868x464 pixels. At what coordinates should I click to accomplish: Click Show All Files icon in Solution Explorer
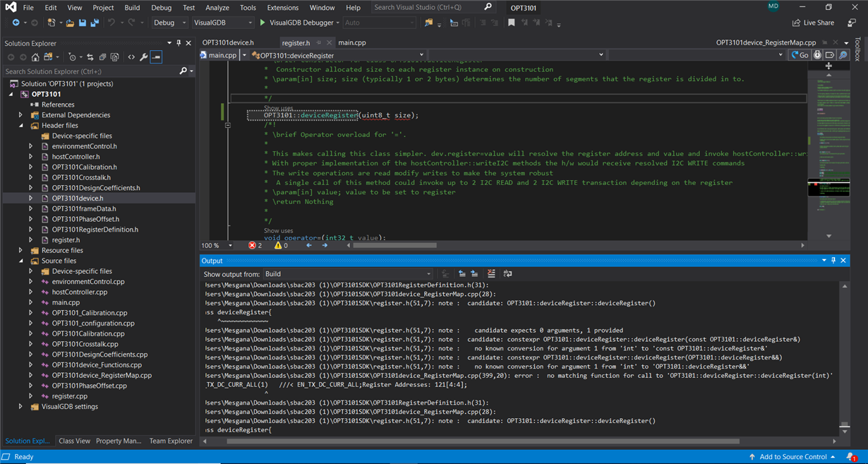115,57
